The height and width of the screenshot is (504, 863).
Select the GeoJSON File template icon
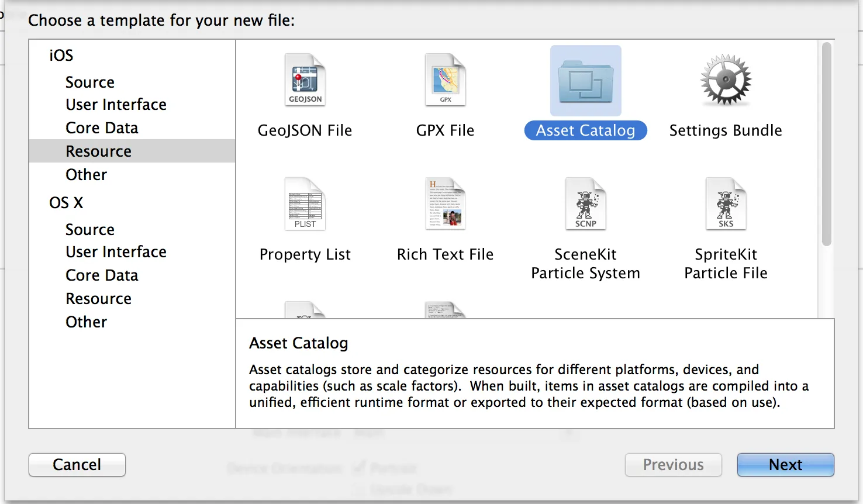305,80
